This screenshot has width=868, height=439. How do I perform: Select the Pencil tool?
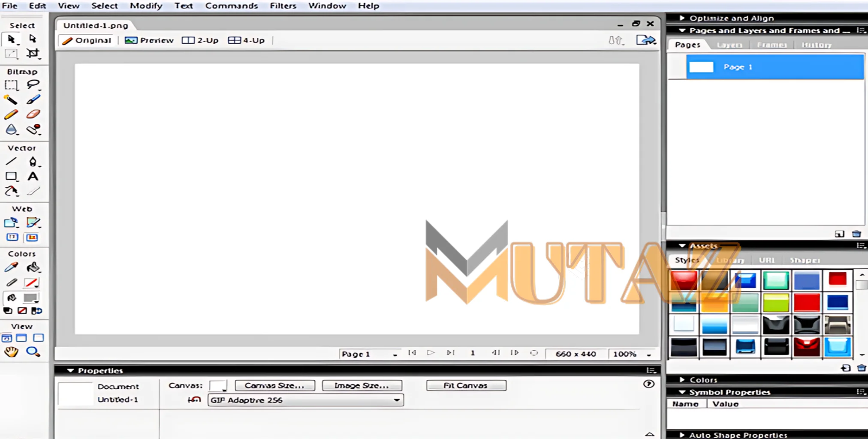click(x=11, y=114)
